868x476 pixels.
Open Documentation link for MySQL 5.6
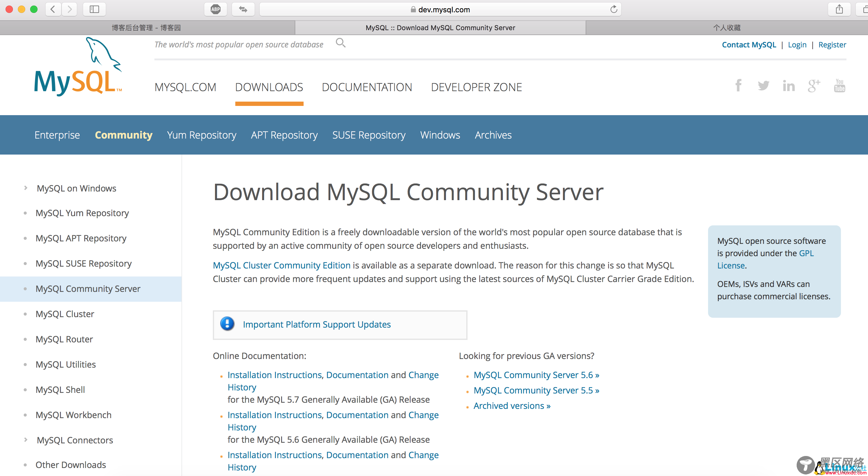coord(357,415)
